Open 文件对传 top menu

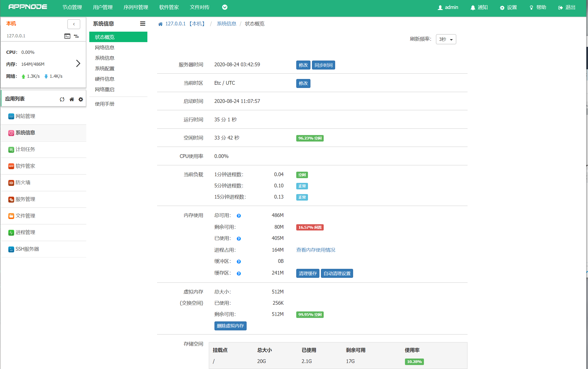(199, 7)
